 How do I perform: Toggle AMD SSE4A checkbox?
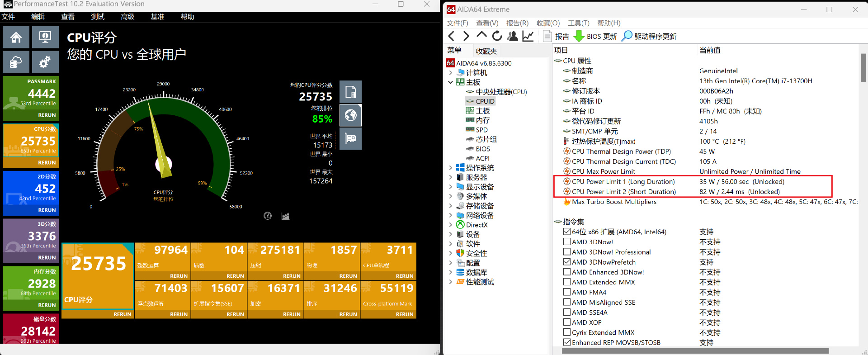pyautogui.click(x=567, y=312)
